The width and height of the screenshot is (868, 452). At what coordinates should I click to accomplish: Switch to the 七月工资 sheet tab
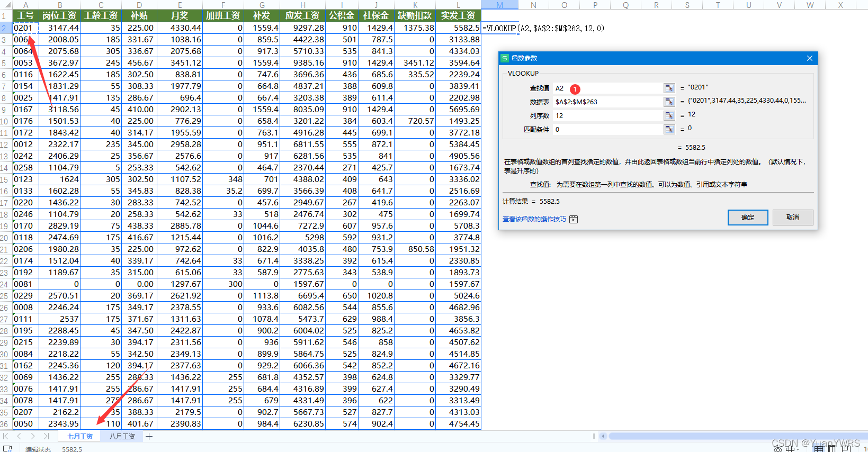pos(80,436)
